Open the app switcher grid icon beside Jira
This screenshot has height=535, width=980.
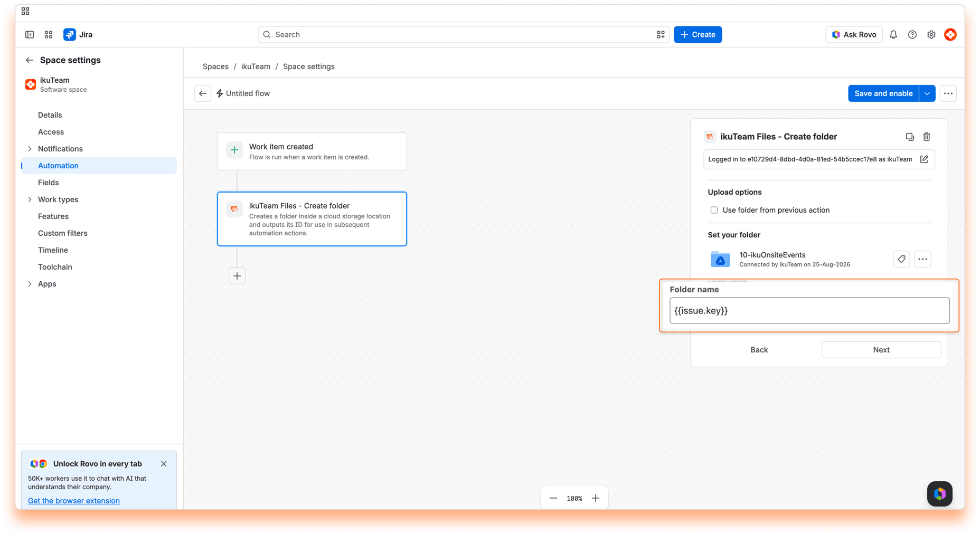tap(49, 34)
